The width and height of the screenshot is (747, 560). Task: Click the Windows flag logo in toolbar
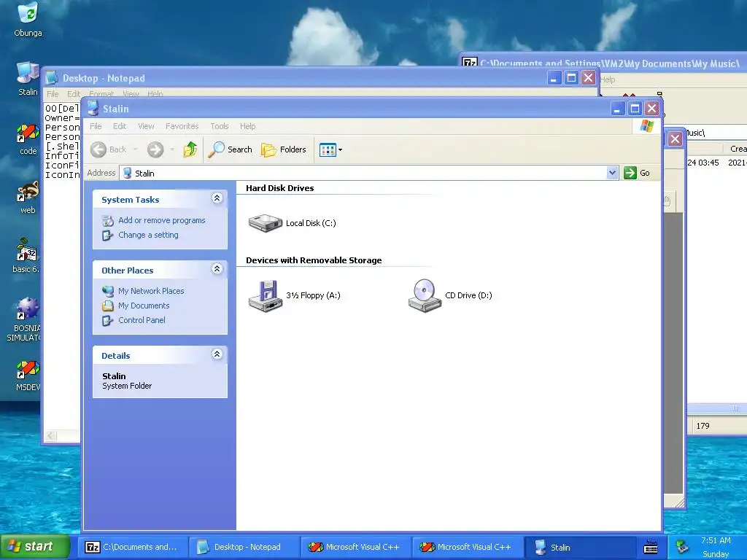[x=646, y=126]
